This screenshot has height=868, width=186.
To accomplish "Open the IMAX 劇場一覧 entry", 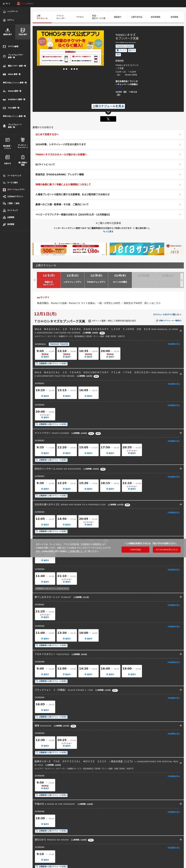I will pyautogui.click(x=15, y=74).
